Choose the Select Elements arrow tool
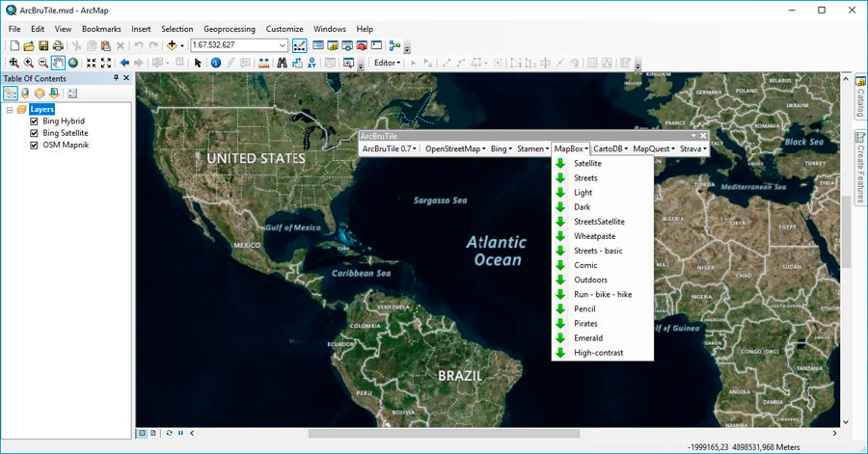Image resolution: width=868 pixels, height=454 pixels. point(198,63)
